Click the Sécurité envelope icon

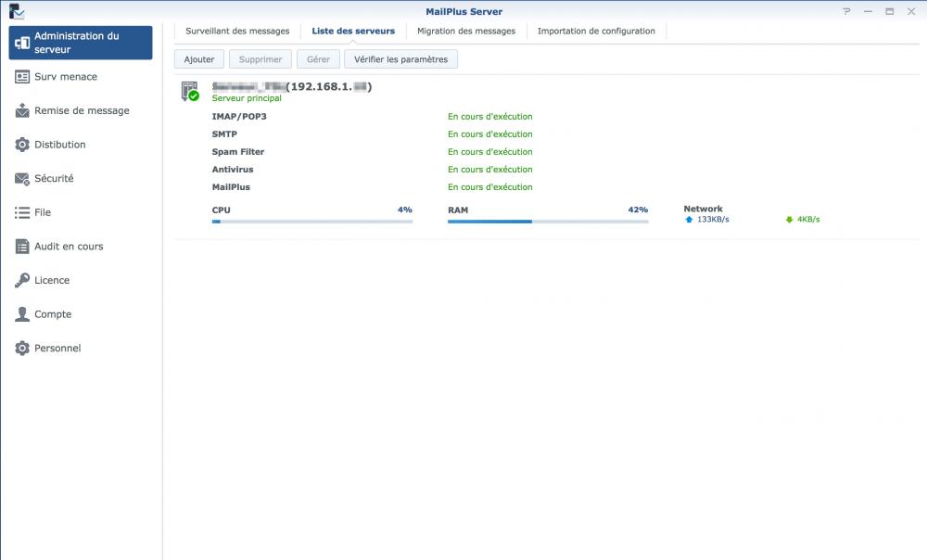22,179
